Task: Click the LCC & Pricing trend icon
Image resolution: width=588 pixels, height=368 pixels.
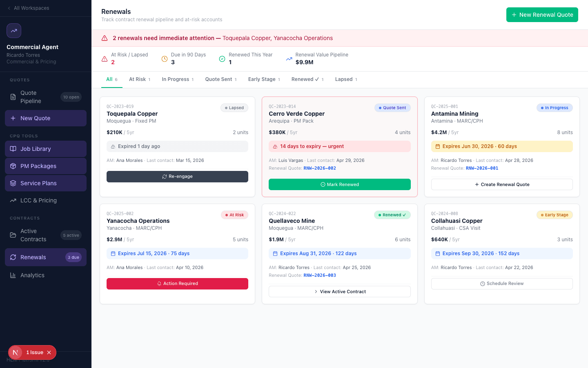Action: click(13, 200)
